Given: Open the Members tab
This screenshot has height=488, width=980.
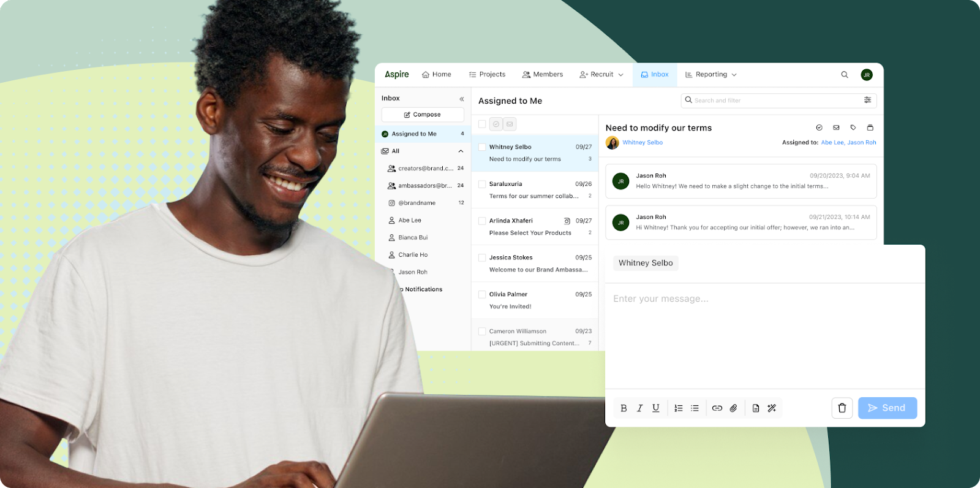Looking at the screenshot, I should (x=542, y=75).
